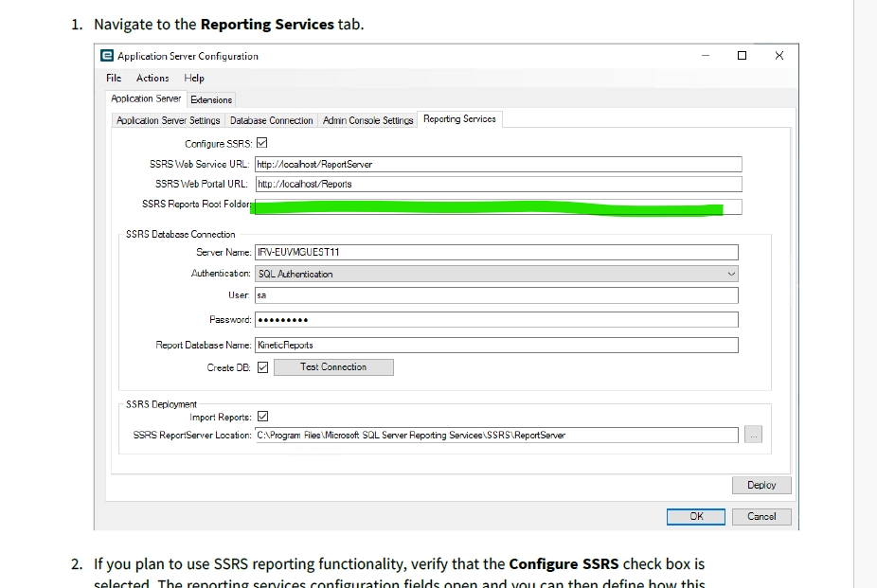Switch to the Extensions tab
Viewport: 877px width, 588px height.
211,99
